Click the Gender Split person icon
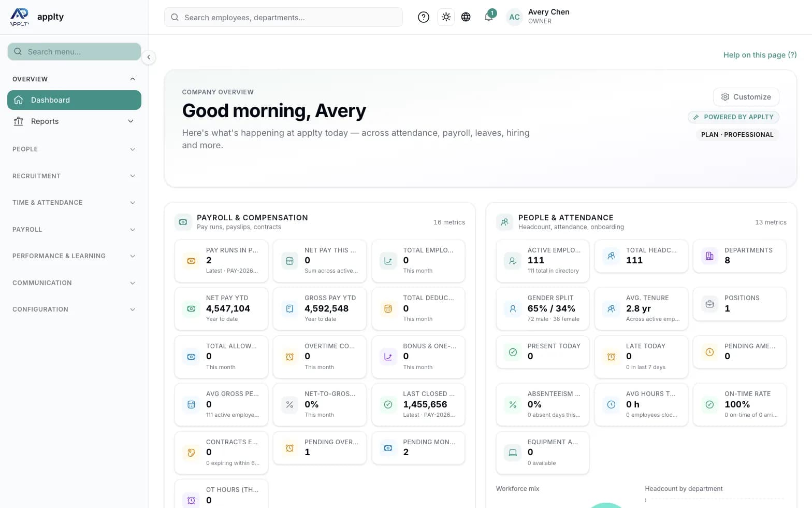The width and height of the screenshot is (812, 508). [x=513, y=308]
